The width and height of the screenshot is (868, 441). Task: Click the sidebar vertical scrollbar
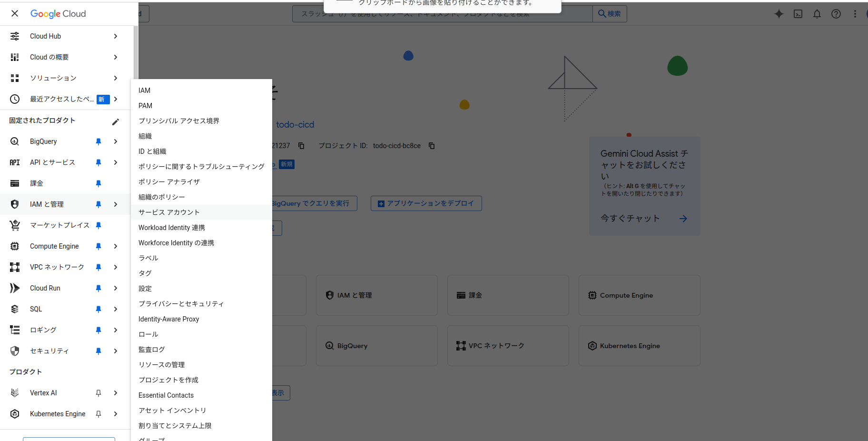136,52
